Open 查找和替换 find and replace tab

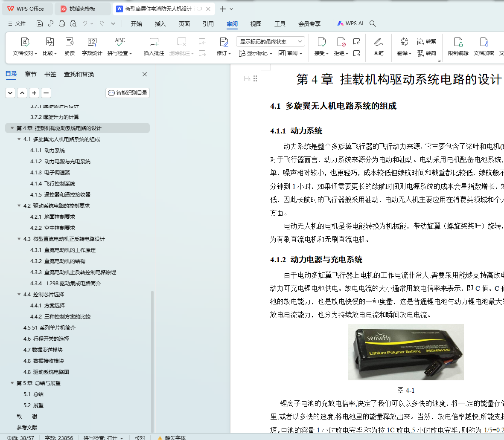click(79, 74)
